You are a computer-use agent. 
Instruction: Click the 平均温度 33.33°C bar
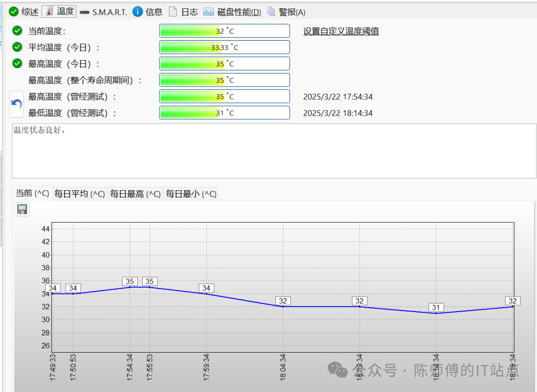point(224,47)
